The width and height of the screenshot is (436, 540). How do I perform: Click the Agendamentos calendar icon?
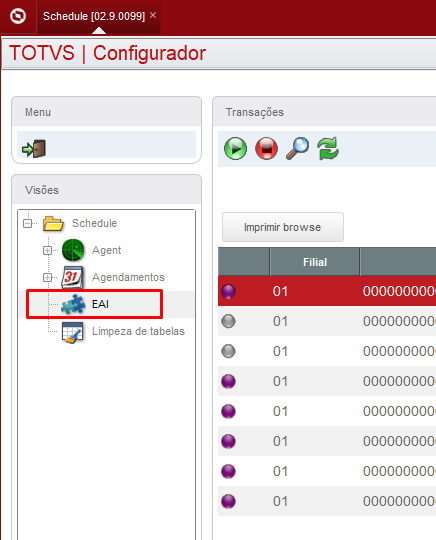[x=72, y=277]
